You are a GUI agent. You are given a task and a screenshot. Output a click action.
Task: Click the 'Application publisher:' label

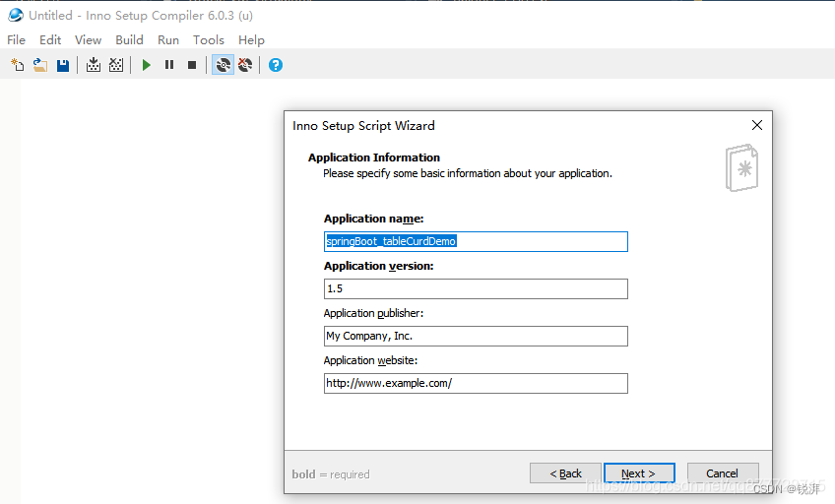(x=373, y=313)
